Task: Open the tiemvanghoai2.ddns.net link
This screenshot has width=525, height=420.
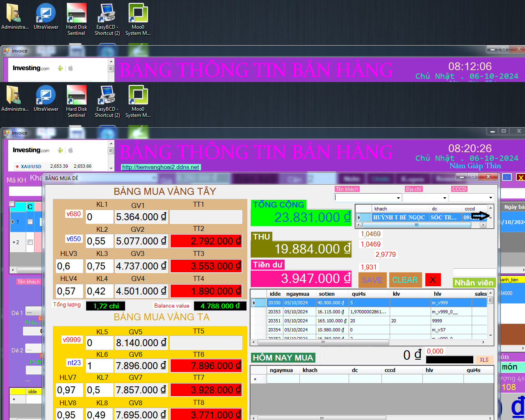Action: (x=161, y=167)
